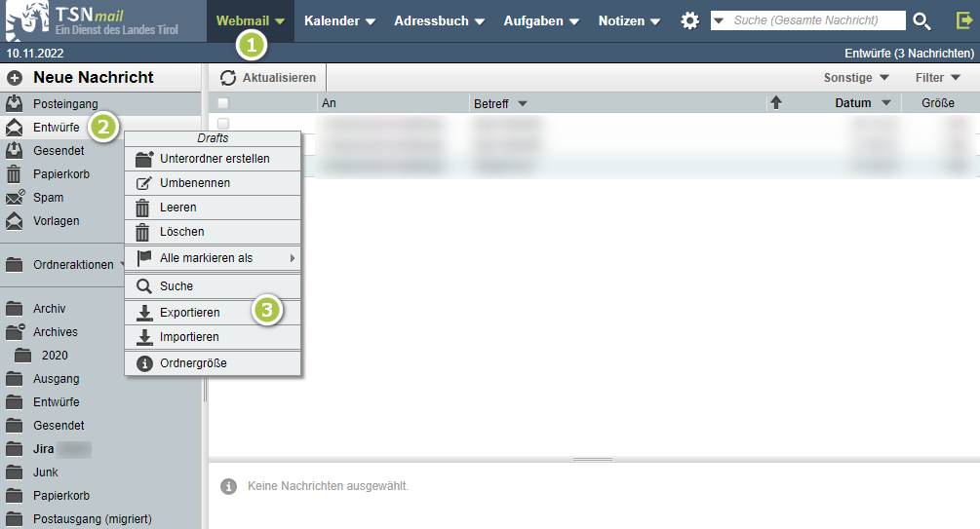The width and height of the screenshot is (980, 529).
Task: Click the Archives folder icon
Action: (15, 331)
